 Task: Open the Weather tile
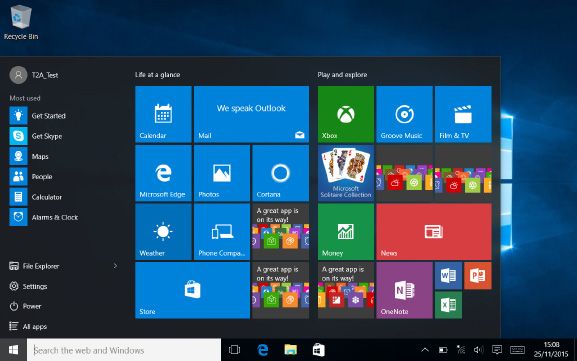[163, 231]
